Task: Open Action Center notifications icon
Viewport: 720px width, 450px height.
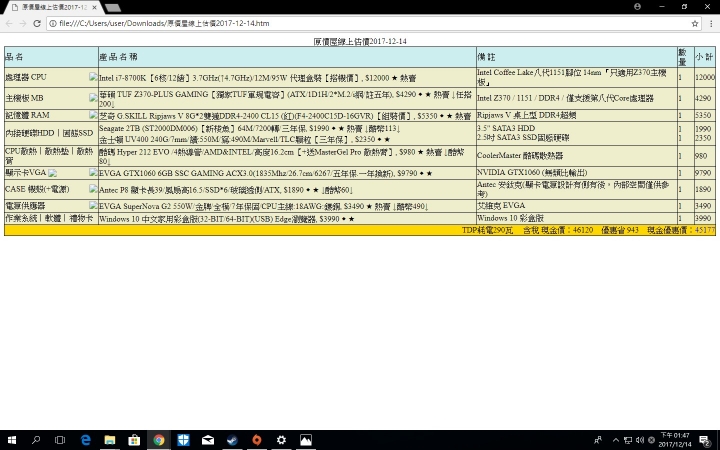Action: [x=704, y=440]
